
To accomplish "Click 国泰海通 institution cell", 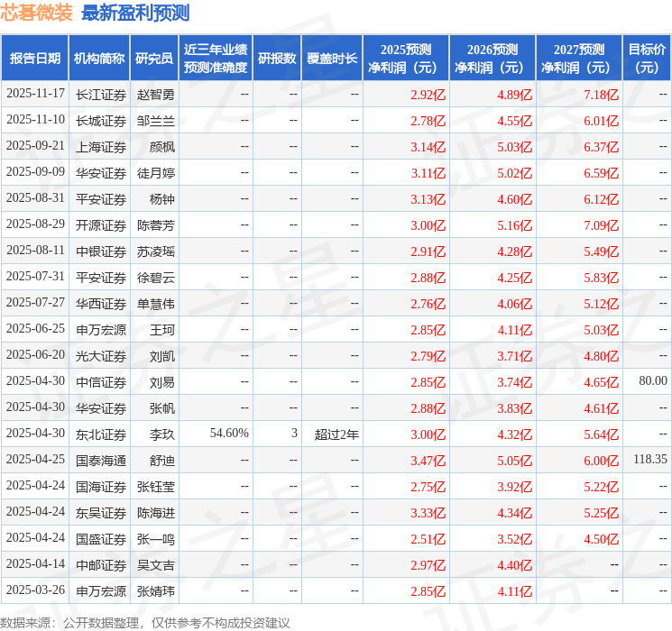I will click(x=101, y=461).
